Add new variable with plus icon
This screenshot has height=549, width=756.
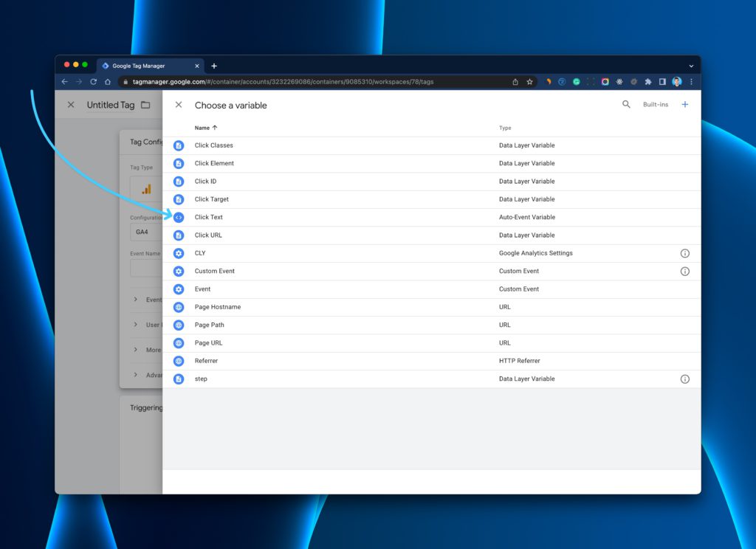click(x=684, y=104)
